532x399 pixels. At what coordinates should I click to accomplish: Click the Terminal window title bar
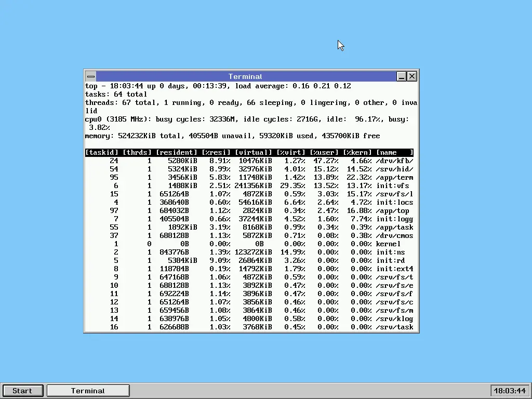(x=245, y=76)
